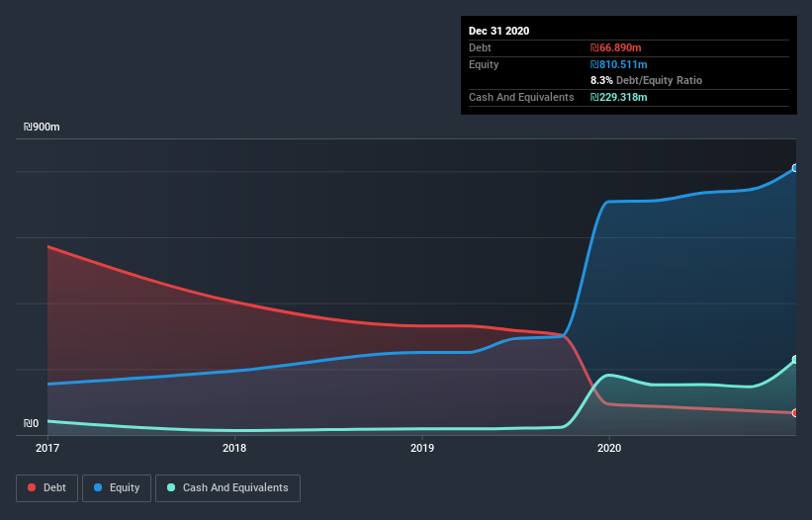Click the 2020 x-axis label
812x520 pixels.
[609, 448]
